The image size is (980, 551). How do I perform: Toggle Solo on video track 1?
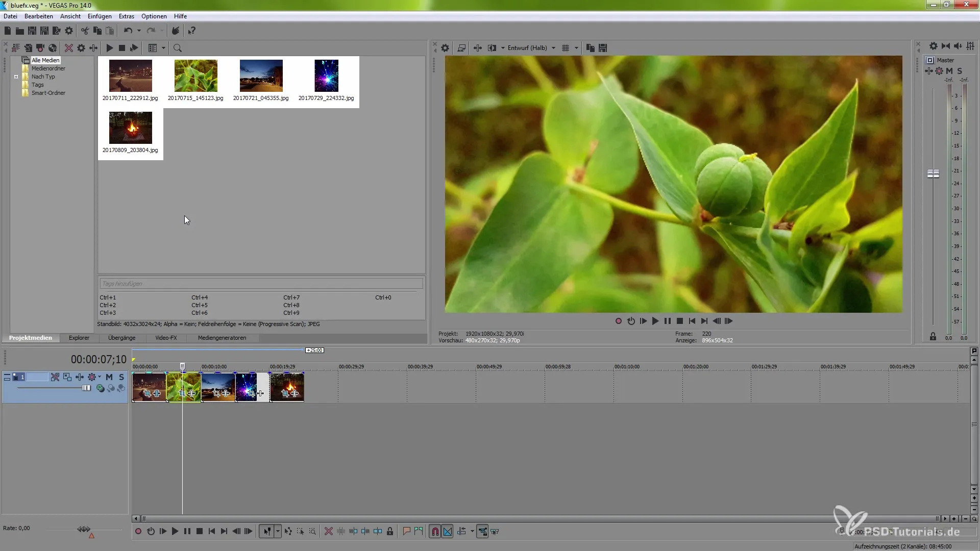point(121,377)
